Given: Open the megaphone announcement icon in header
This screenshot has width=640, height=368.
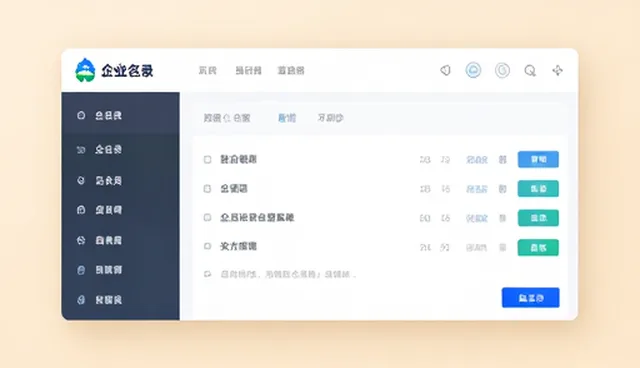Looking at the screenshot, I should point(445,70).
